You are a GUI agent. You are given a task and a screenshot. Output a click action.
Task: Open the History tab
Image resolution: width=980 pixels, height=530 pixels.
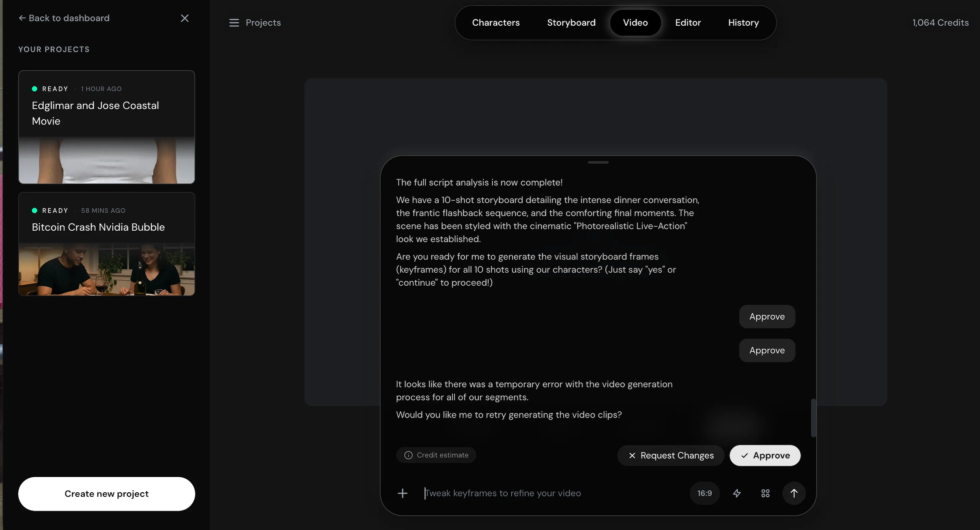click(743, 23)
